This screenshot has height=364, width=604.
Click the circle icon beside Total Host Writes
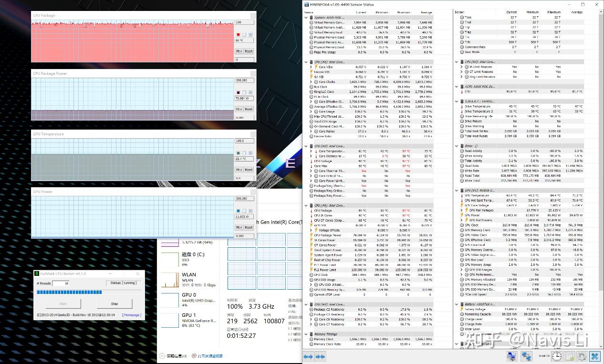click(x=463, y=131)
